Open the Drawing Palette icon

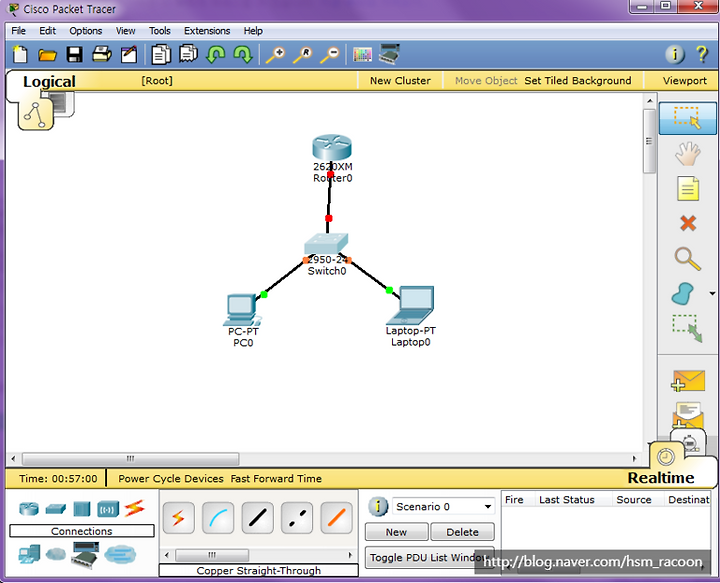coord(362,55)
